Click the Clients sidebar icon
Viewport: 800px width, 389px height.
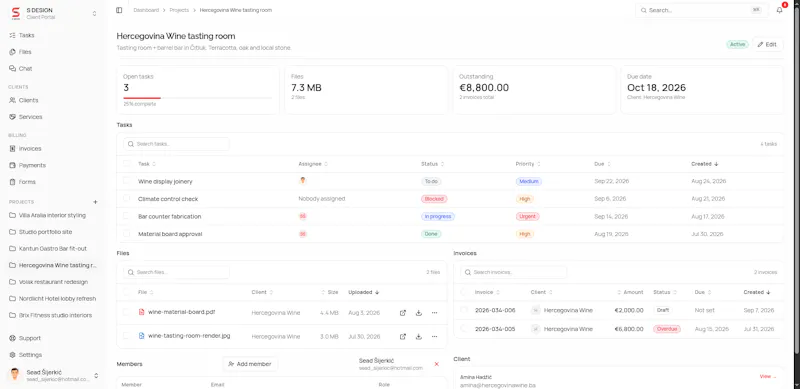click(12, 100)
